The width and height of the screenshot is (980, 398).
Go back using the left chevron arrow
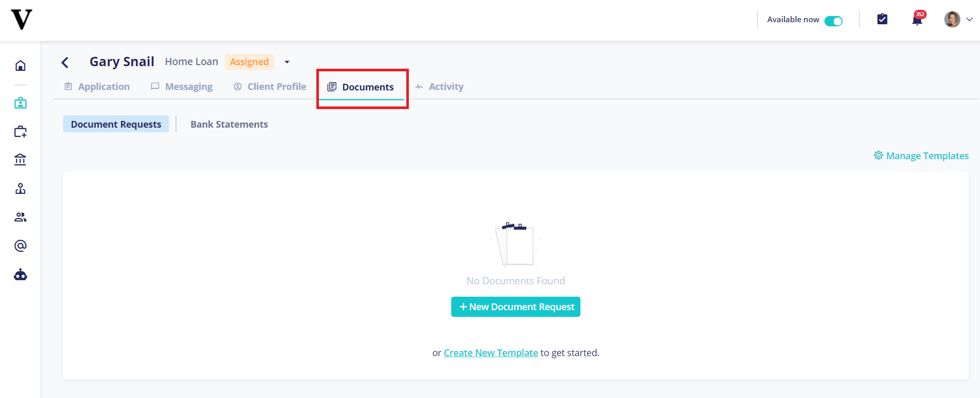point(65,63)
